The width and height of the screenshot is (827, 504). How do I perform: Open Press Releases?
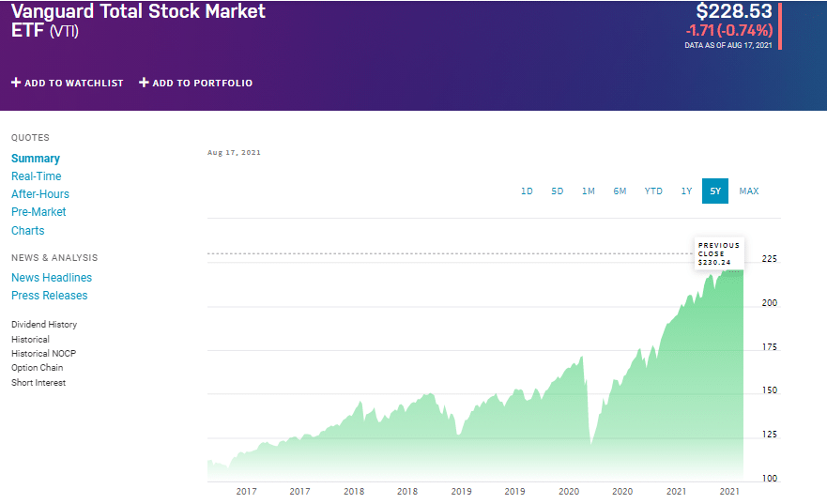(50, 296)
